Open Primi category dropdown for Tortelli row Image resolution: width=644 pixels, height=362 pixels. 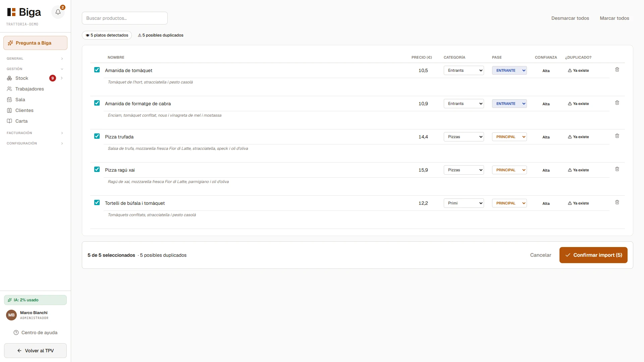coord(464,203)
